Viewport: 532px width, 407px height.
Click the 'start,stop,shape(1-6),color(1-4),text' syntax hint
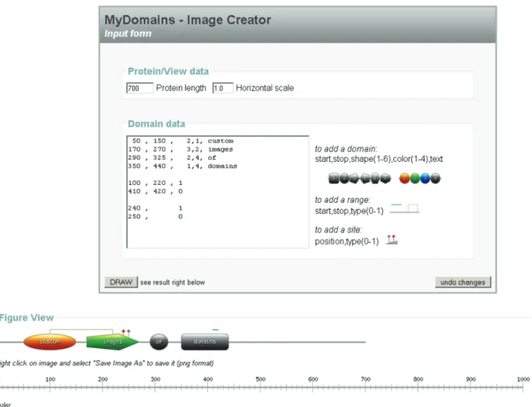click(x=379, y=159)
